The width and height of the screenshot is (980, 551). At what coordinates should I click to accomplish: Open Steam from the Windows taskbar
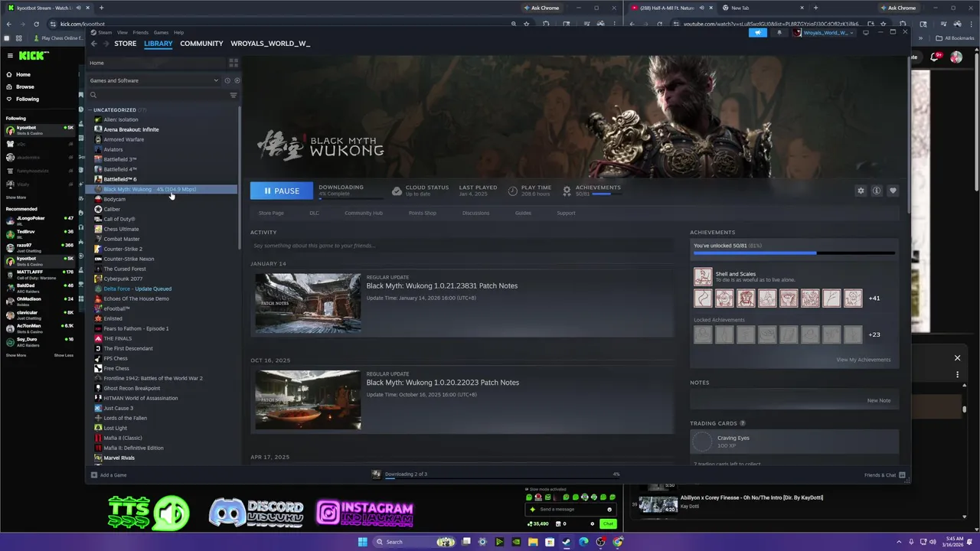coord(567,542)
